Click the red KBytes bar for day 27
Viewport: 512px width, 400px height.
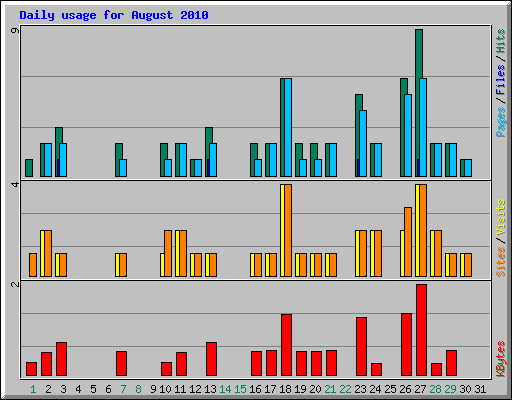coord(421,330)
